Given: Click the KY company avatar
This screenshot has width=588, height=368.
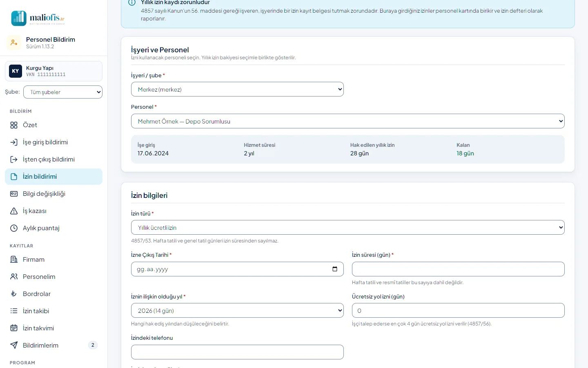Looking at the screenshot, I should [x=16, y=71].
